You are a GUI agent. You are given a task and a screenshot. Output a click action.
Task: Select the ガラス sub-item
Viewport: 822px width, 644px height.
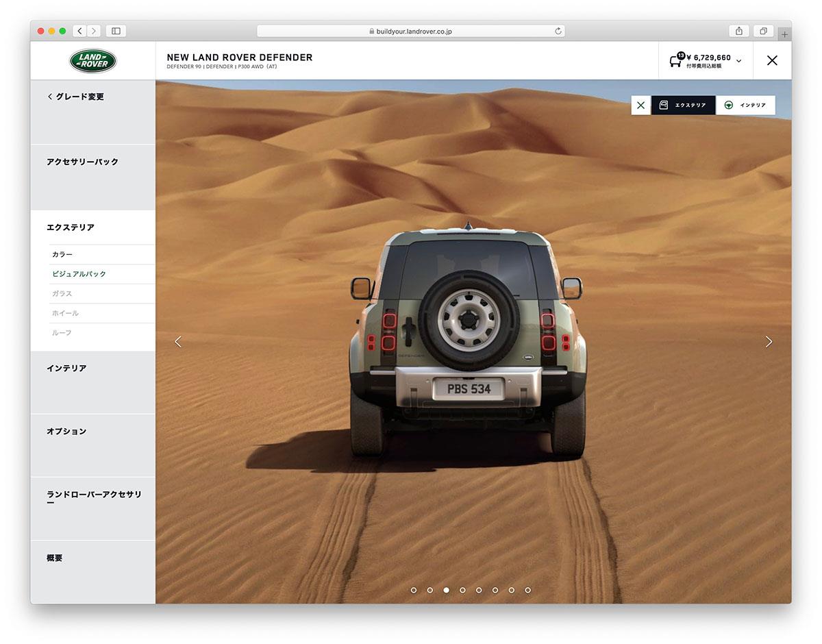pyautogui.click(x=102, y=293)
